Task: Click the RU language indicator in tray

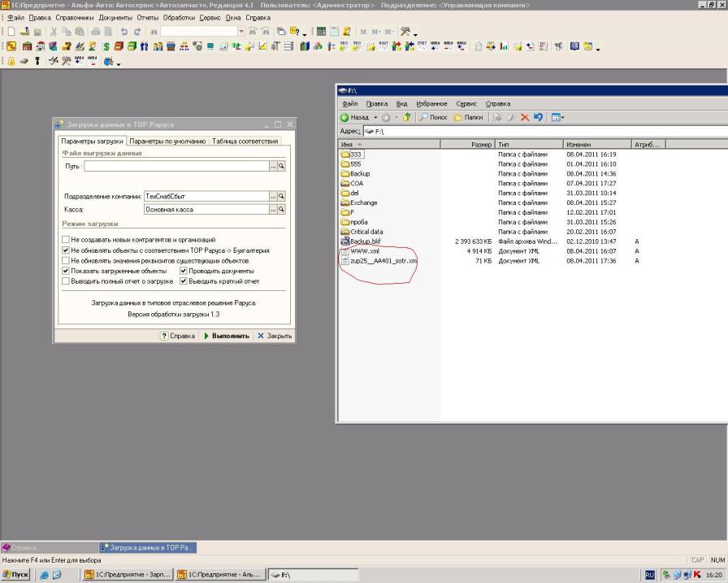Action: (x=649, y=575)
